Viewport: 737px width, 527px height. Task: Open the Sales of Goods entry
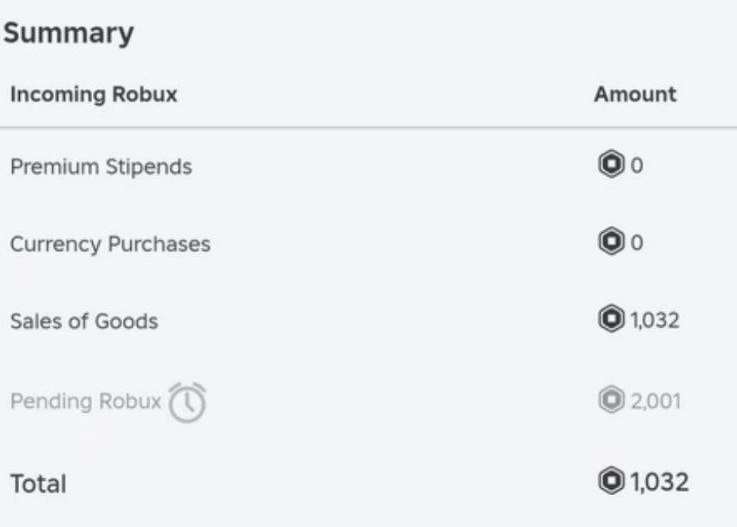(x=84, y=322)
